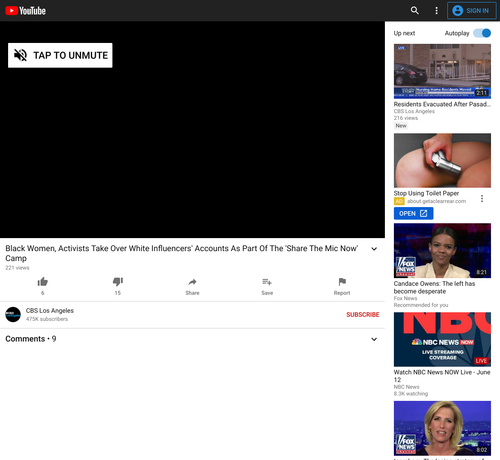Open CBS Los Angeles channel name

tap(50, 311)
